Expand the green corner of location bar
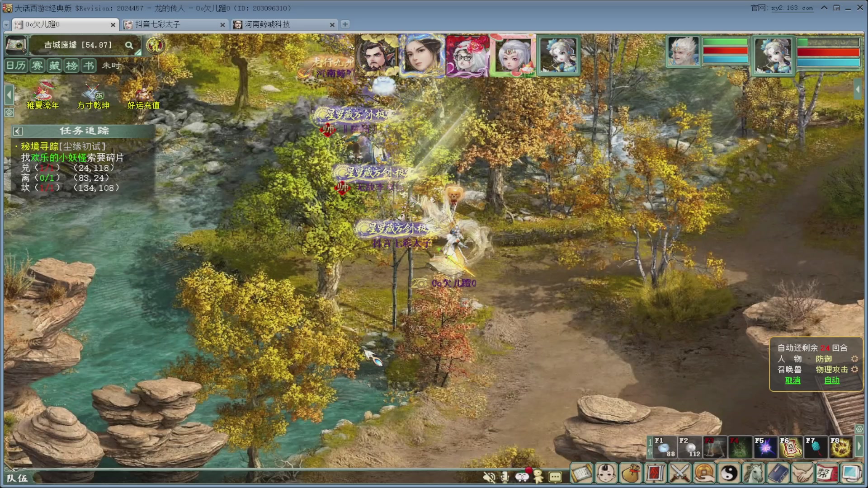This screenshot has height=488, width=868. (138, 52)
